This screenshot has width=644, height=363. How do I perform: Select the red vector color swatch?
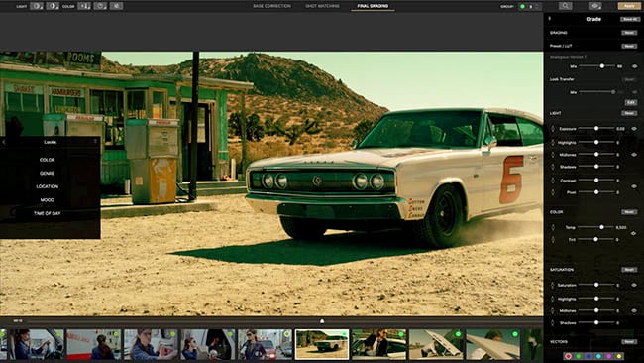tap(569, 356)
